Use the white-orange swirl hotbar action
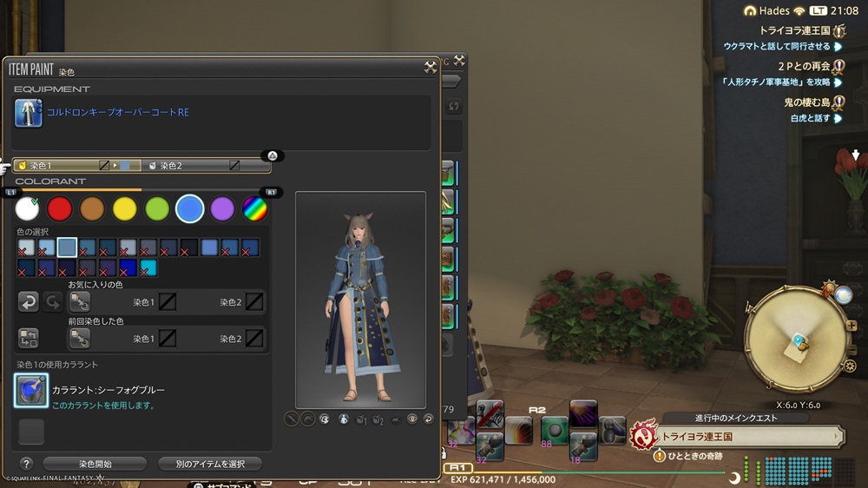Screen dimensions: 868x488 pyautogui.click(x=519, y=432)
